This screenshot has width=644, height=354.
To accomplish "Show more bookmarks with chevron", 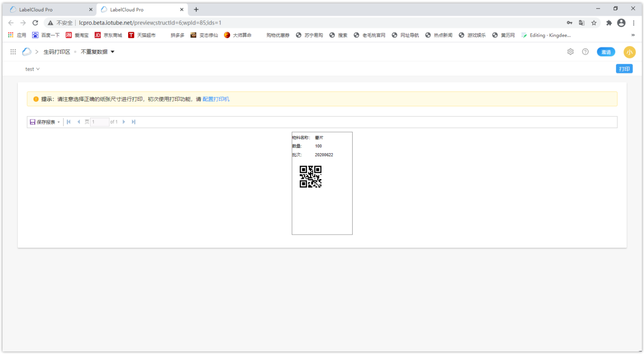I will tap(633, 35).
